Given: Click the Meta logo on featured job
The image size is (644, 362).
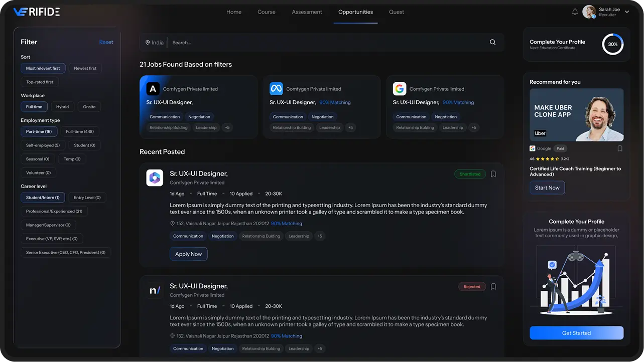Looking at the screenshot, I should [276, 89].
